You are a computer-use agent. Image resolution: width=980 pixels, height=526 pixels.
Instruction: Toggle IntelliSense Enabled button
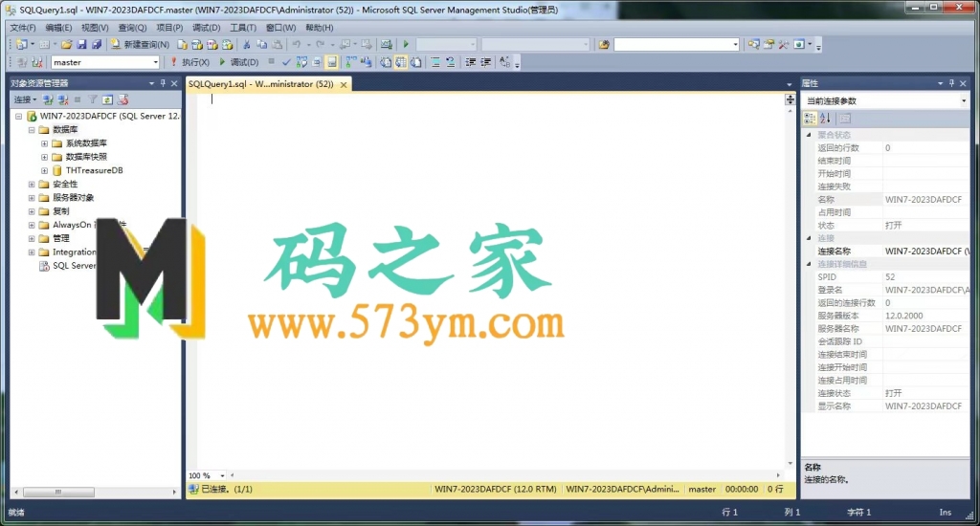331,62
